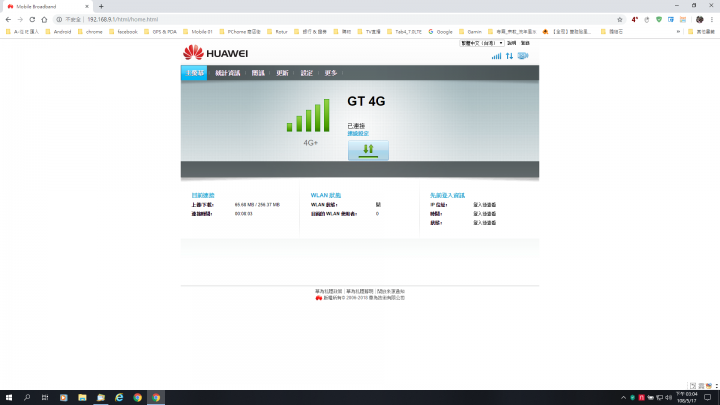Expand hidden bookmarks with the double chevron
This screenshot has width=720, height=405.
pos(678,32)
